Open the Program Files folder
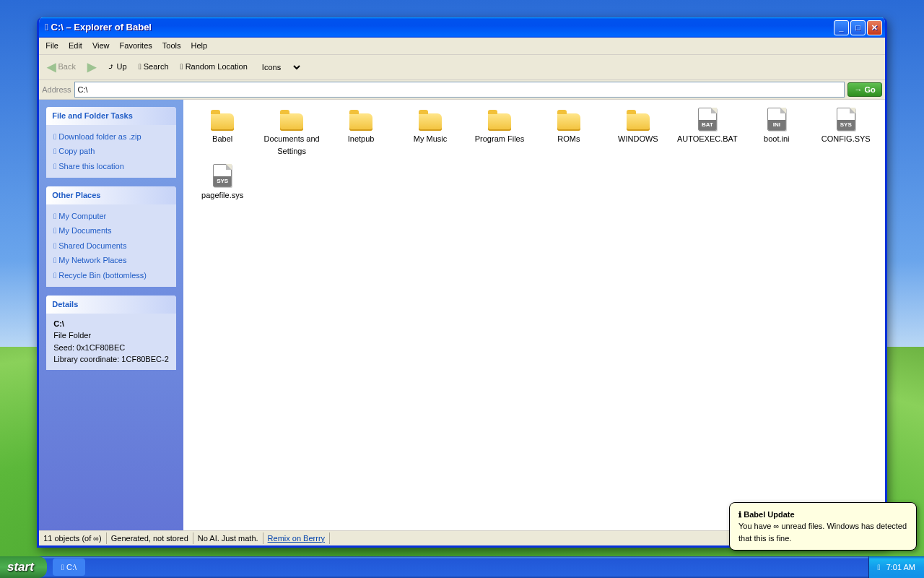 pyautogui.click(x=500, y=126)
